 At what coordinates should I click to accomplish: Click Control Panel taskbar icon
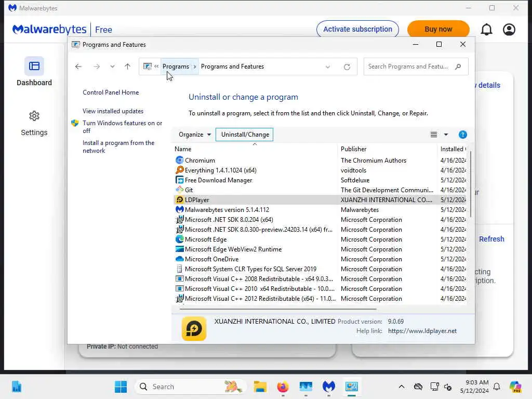pyautogui.click(x=352, y=387)
